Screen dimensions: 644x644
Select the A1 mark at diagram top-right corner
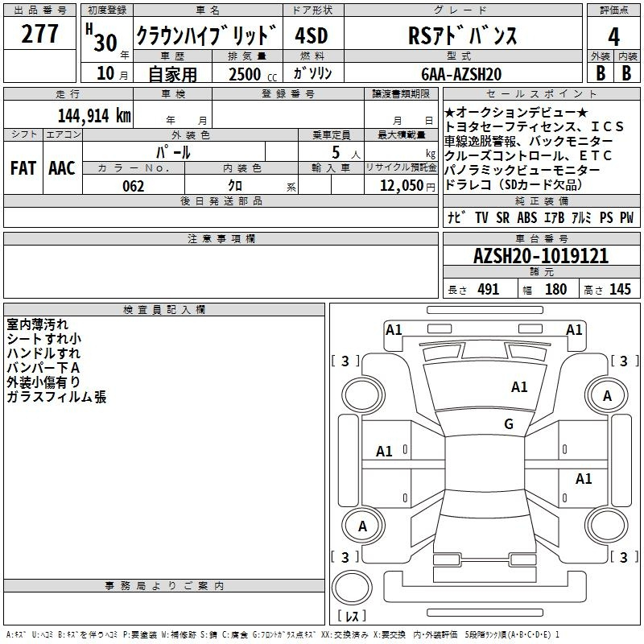574,329
